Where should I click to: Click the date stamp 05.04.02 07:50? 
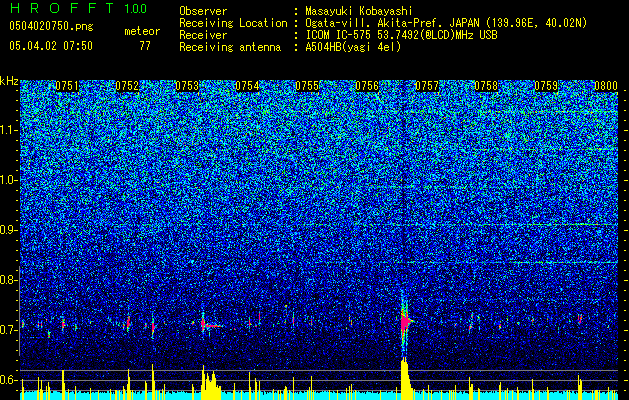(51, 46)
